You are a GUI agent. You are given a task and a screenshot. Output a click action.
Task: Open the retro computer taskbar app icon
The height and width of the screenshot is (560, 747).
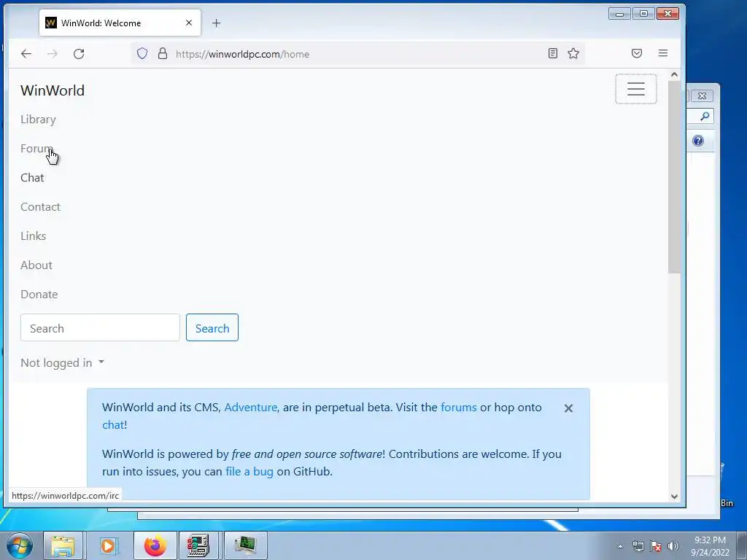point(198,545)
